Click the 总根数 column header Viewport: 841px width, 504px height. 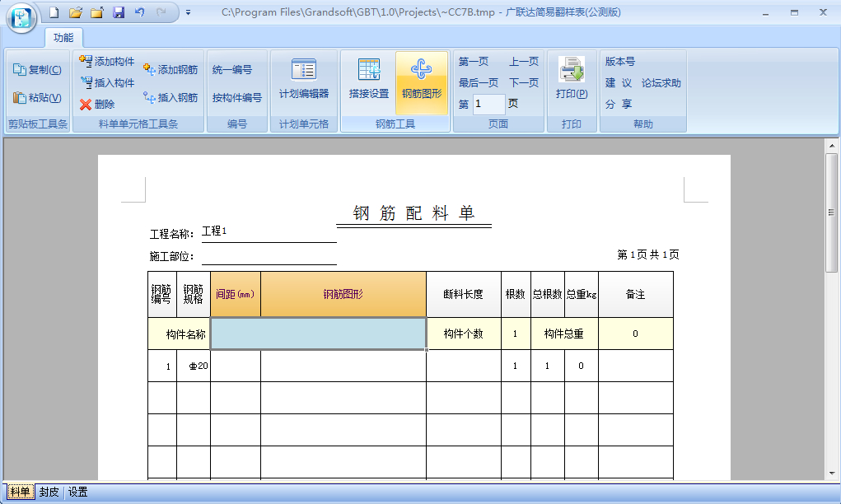coord(548,294)
